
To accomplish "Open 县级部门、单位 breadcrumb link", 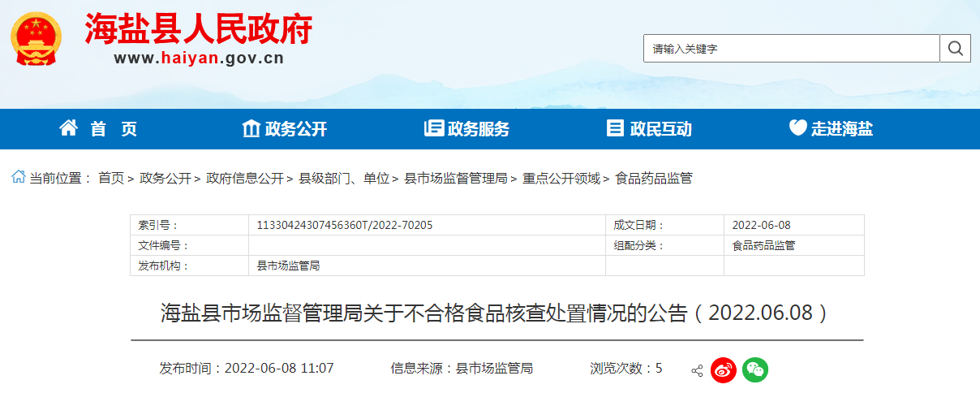I will pyautogui.click(x=344, y=179).
